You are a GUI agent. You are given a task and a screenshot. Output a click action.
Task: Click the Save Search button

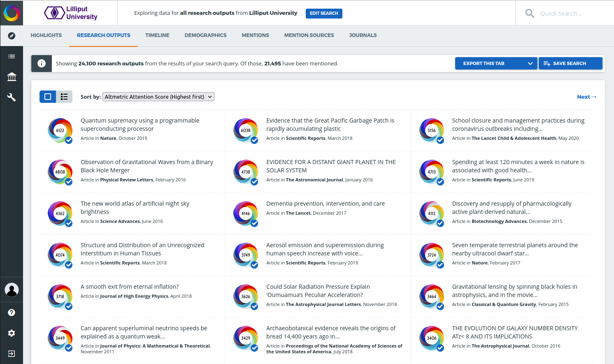(570, 63)
